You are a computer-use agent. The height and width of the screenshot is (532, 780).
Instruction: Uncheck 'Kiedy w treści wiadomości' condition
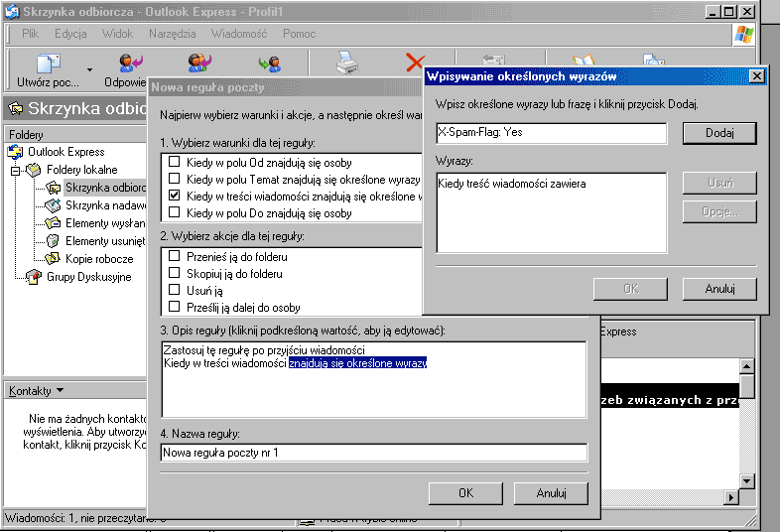point(175,197)
